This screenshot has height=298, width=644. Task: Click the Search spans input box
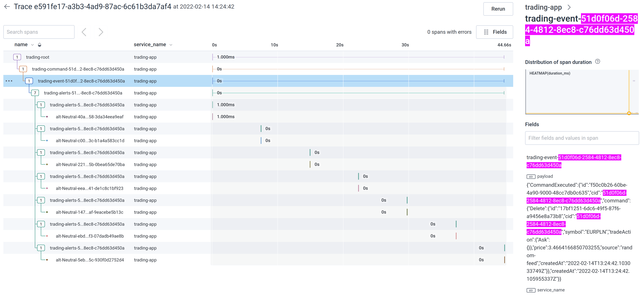coord(39,32)
